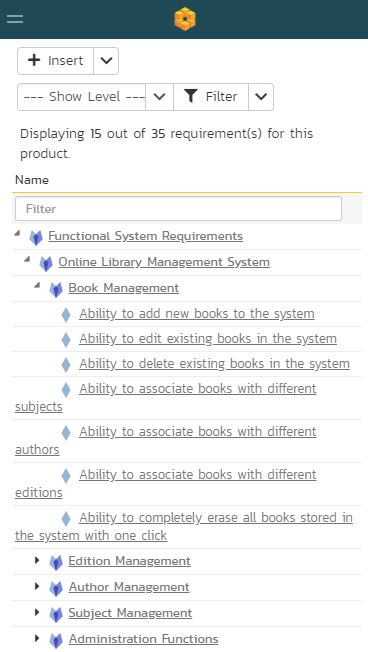The image size is (368, 652).
Task: Open the hamburger navigation menu
Action: click(15, 19)
